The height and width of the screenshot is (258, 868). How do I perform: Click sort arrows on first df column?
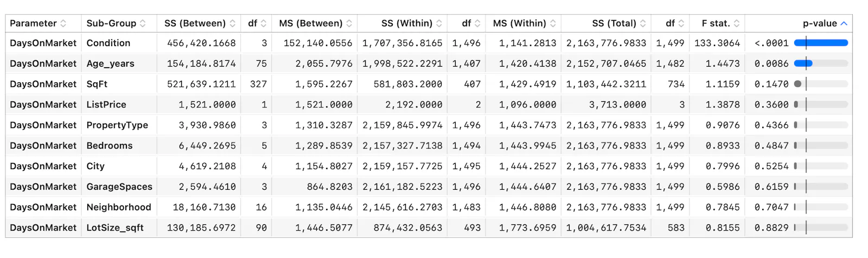(x=264, y=23)
